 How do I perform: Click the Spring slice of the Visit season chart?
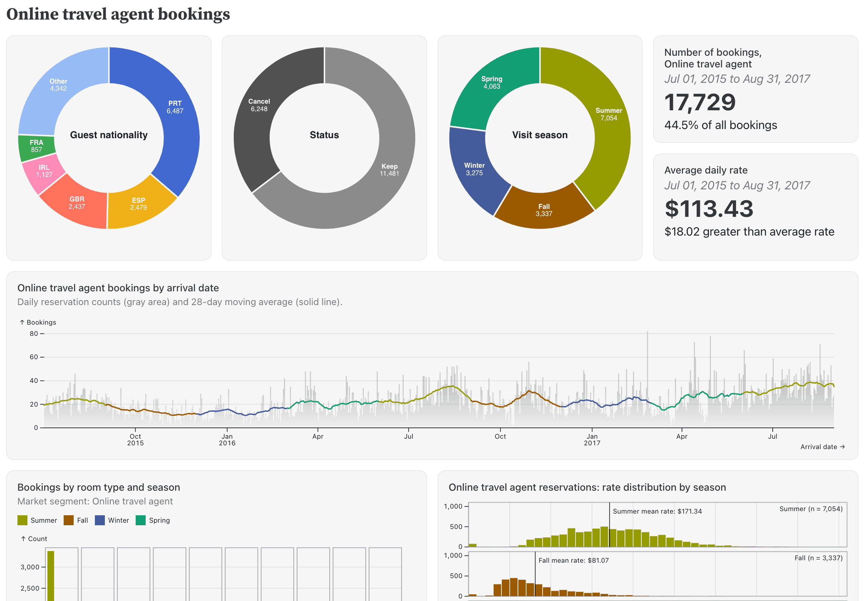pos(491,82)
